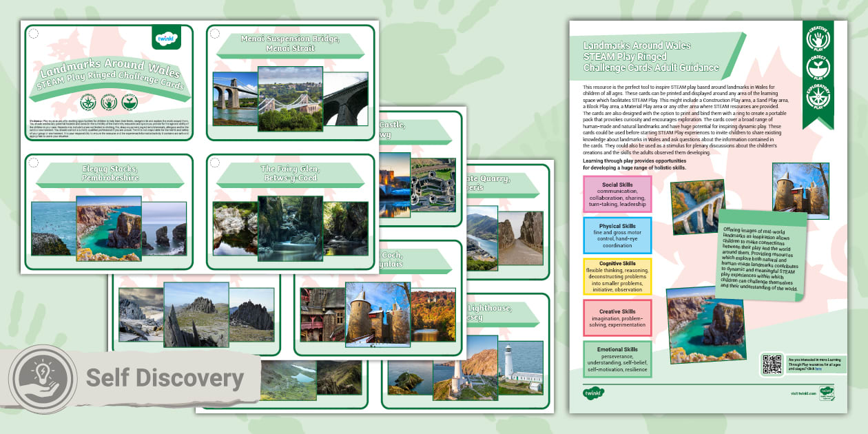Viewport: 868px width, 434px height.
Task: Click the Object Play plant icon on ribbon
Action: click(x=818, y=68)
